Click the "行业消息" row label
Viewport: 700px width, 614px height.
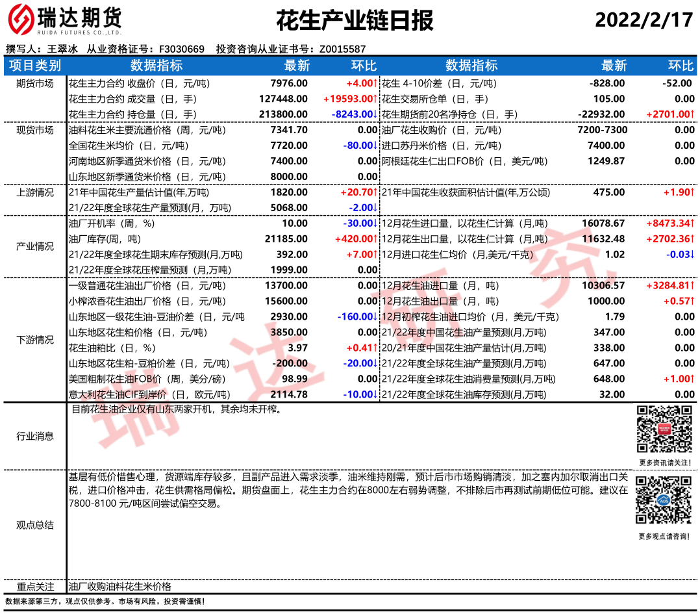click(35, 437)
